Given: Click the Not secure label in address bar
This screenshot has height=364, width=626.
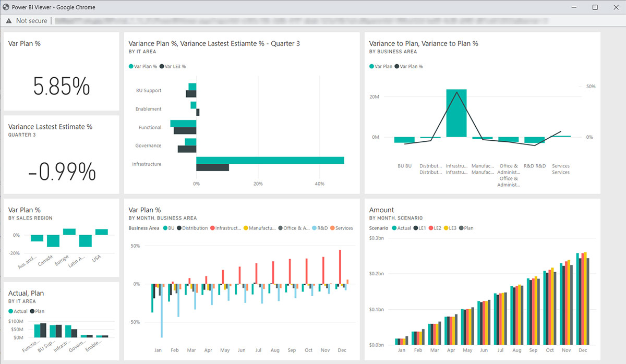Looking at the screenshot, I should [x=32, y=21].
